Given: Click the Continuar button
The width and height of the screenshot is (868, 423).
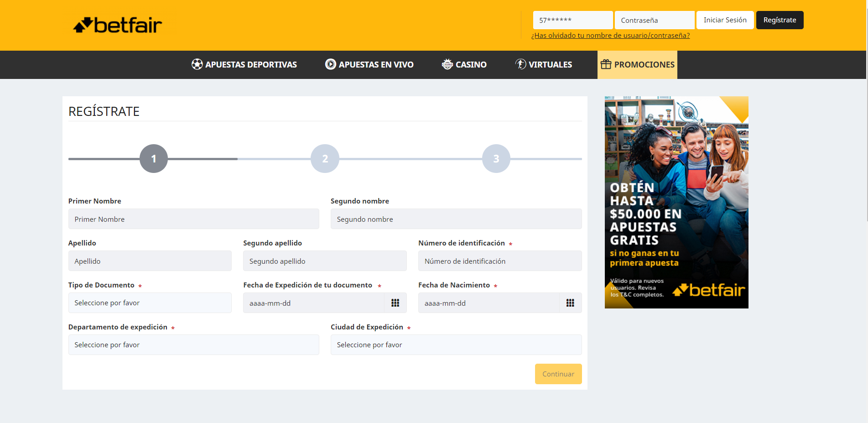Looking at the screenshot, I should (x=558, y=374).
